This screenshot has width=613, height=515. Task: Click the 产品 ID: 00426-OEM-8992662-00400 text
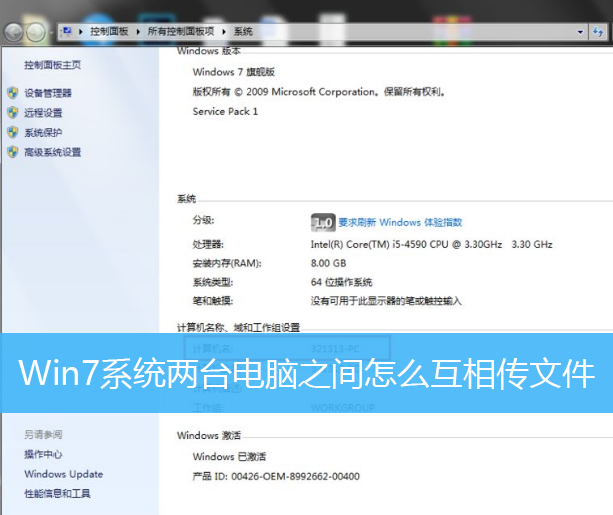click(x=276, y=476)
